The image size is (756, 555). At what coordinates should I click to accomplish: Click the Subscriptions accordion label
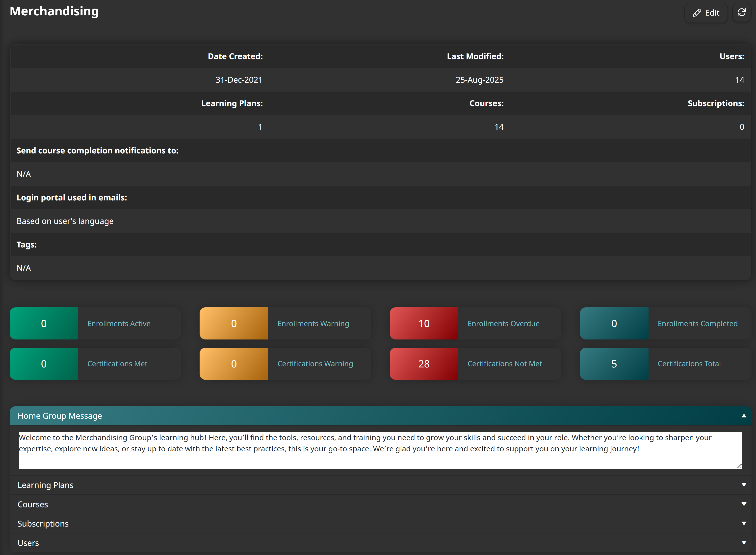coord(43,524)
